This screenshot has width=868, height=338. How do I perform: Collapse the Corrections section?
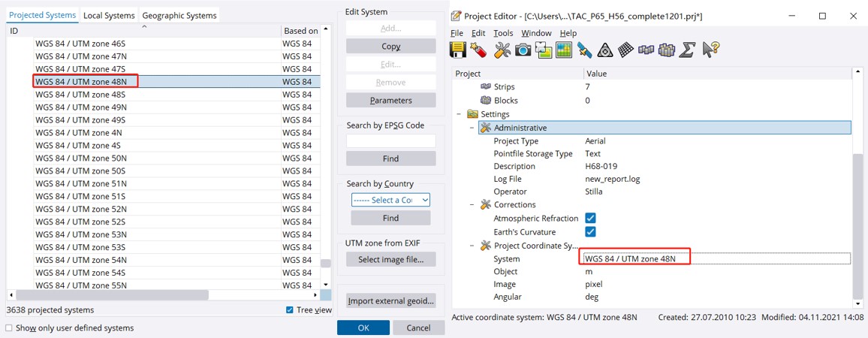[x=472, y=205]
